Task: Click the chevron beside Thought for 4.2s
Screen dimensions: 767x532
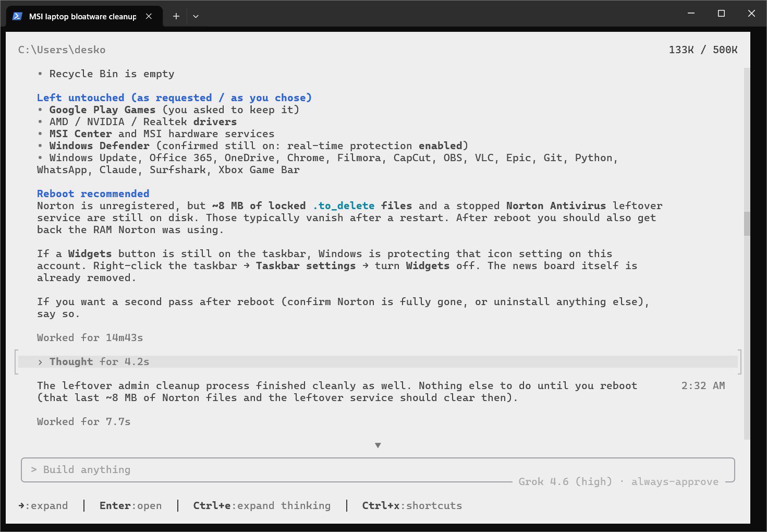Action: pyautogui.click(x=40, y=362)
